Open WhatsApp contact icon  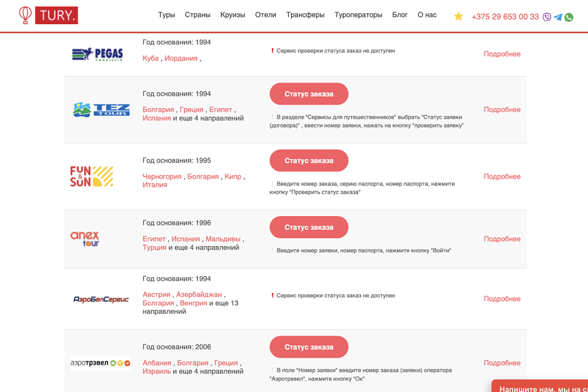pos(569,17)
